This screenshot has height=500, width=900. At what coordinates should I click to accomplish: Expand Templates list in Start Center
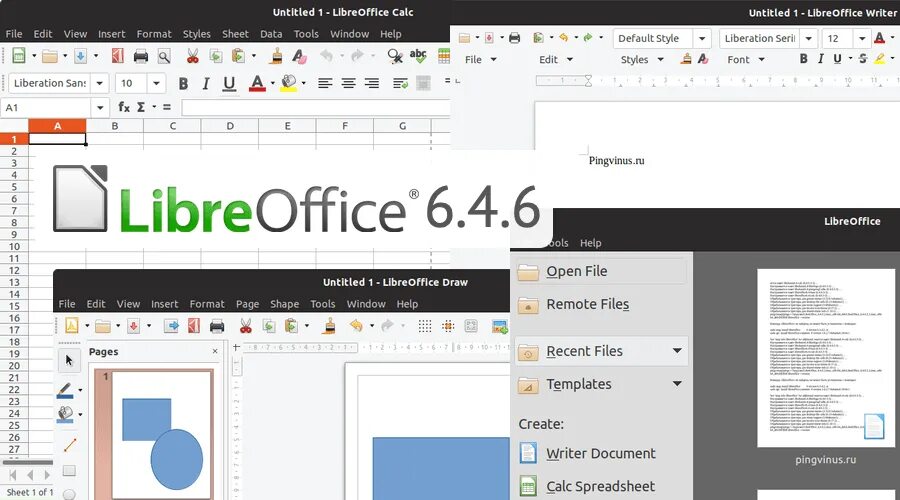[x=677, y=383]
